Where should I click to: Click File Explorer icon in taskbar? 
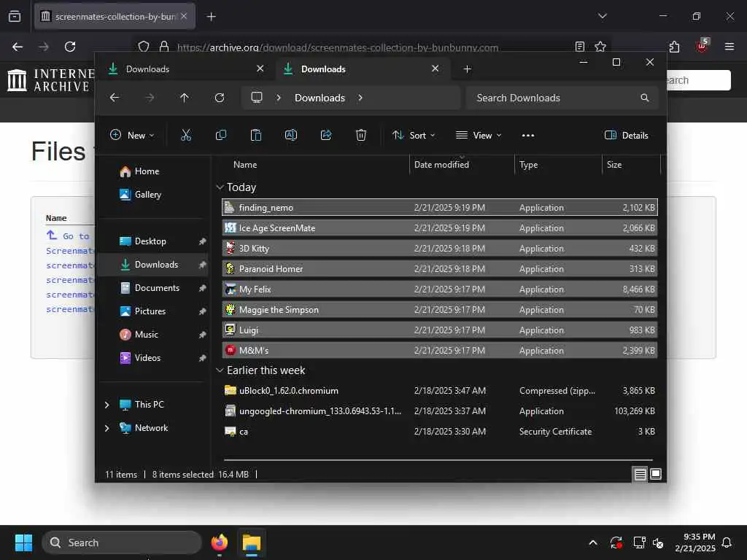point(252,542)
